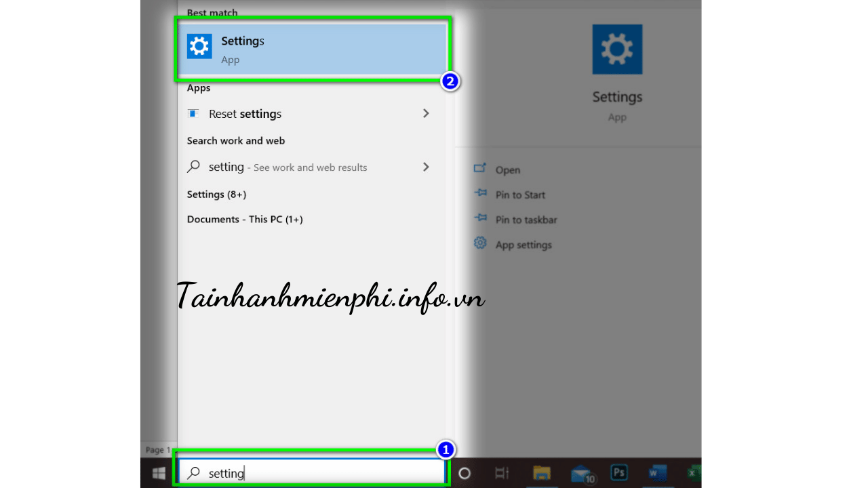Click the Cortana circle icon on taskbar

click(x=465, y=473)
